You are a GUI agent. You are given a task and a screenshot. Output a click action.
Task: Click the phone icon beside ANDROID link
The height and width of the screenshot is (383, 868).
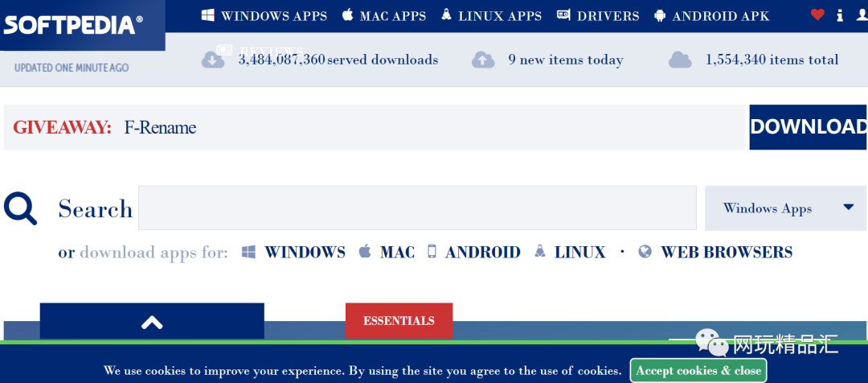click(432, 252)
